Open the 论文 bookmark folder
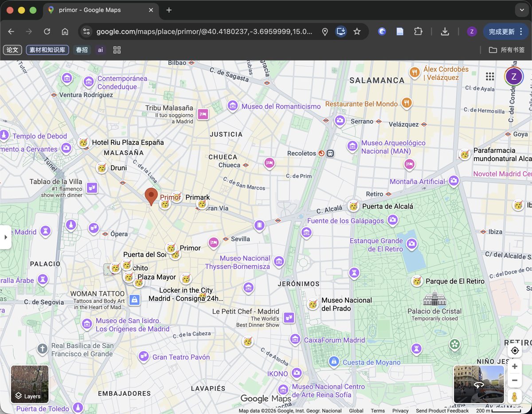The height and width of the screenshot is (414, 532). 12,50
